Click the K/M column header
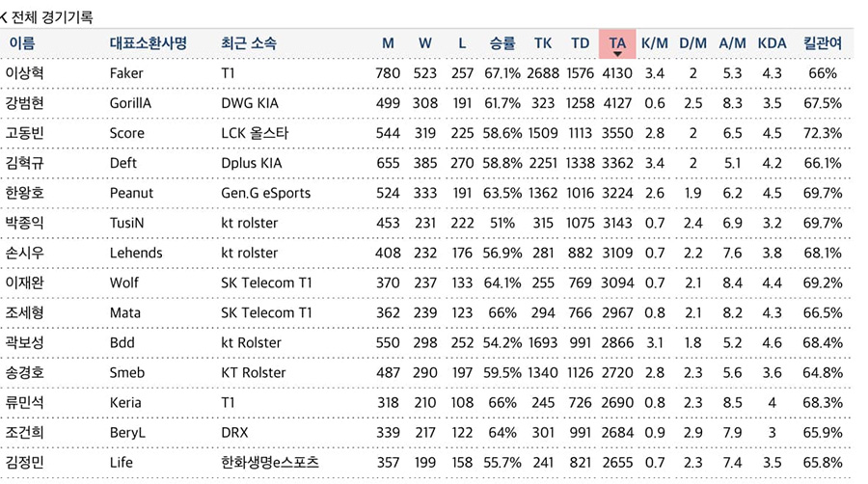Screen dimensions: 868x484 (654, 43)
